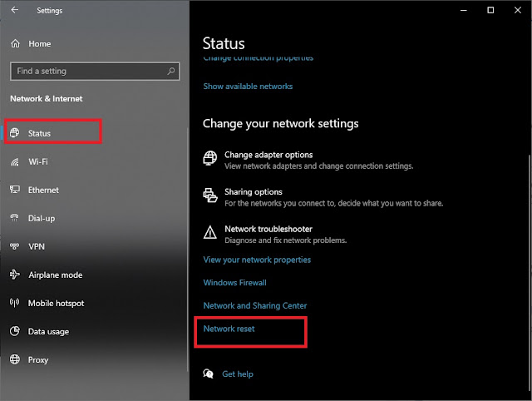Click the Network & Internet section title
The width and height of the screenshot is (532, 401).
coord(47,98)
